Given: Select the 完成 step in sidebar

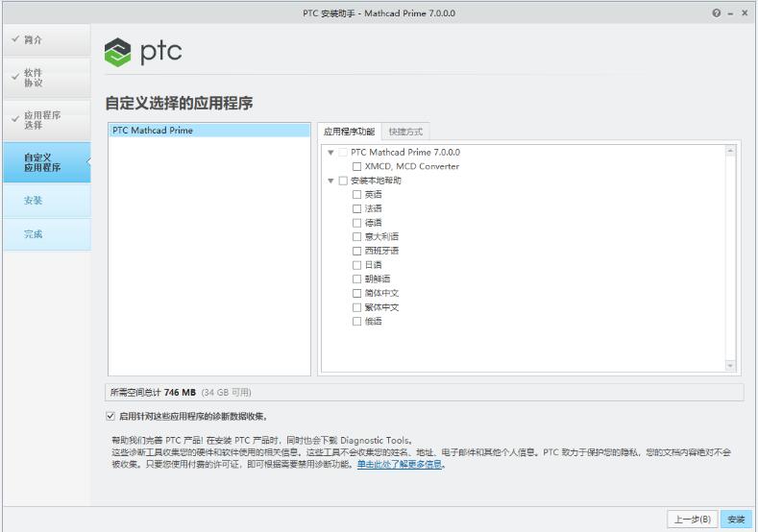Looking at the screenshot, I should tap(46, 234).
